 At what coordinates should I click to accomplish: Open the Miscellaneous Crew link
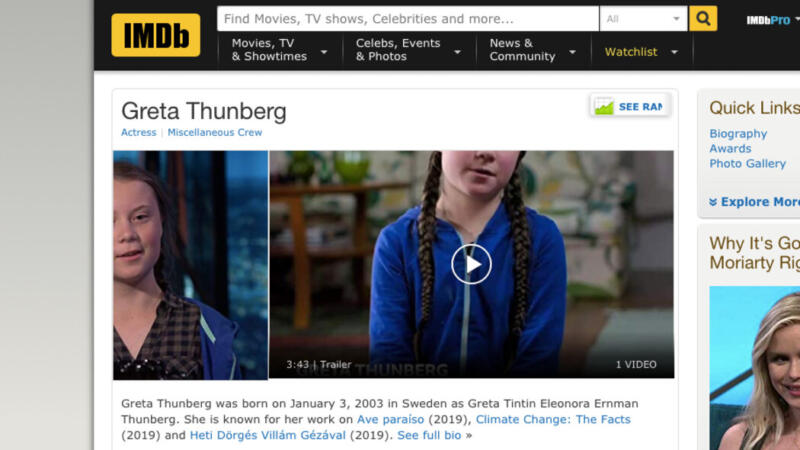pyautogui.click(x=215, y=132)
